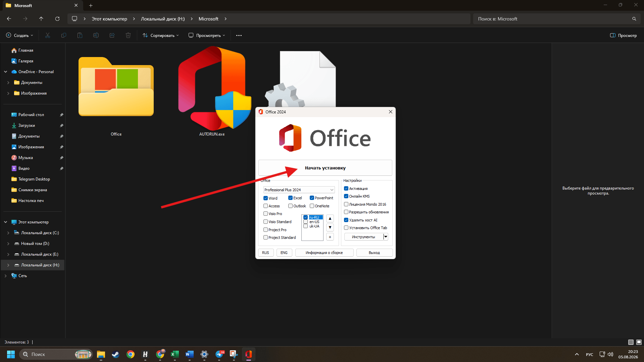644x362 pixels.
Task: Switch to large icons view layout icon
Action: (639, 342)
